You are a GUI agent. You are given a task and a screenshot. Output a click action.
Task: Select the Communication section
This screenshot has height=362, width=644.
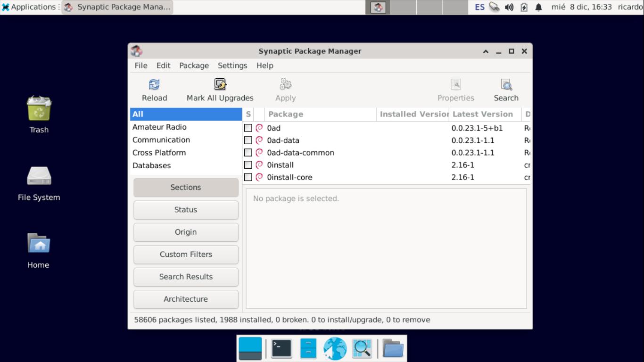(186, 140)
